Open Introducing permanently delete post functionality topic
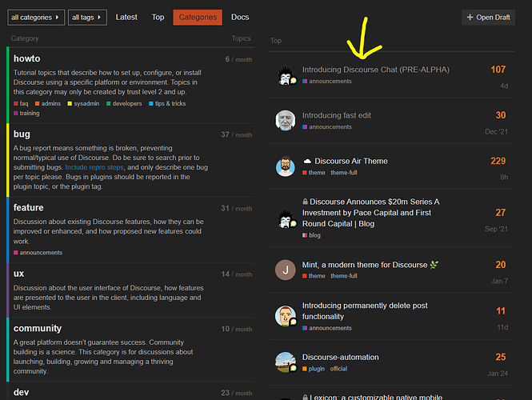 [365, 311]
